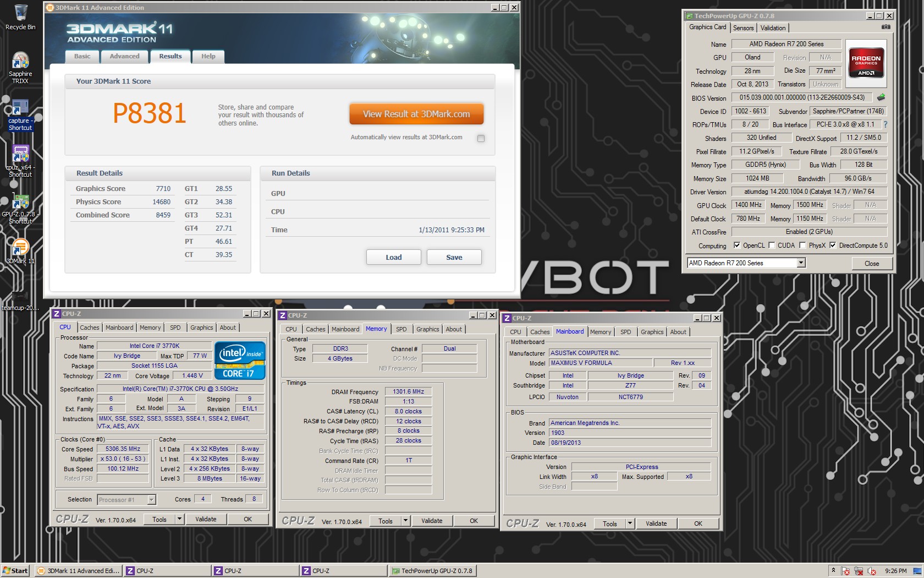The height and width of the screenshot is (578, 924).
Task: Click DRAM Frequency value 1301.6 MHz
Action: tap(408, 391)
